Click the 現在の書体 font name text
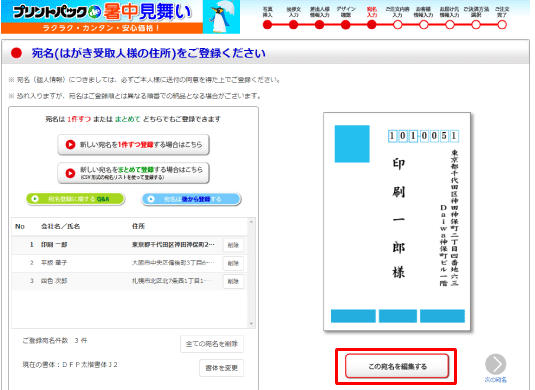The image size is (535, 390). click(70, 365)
